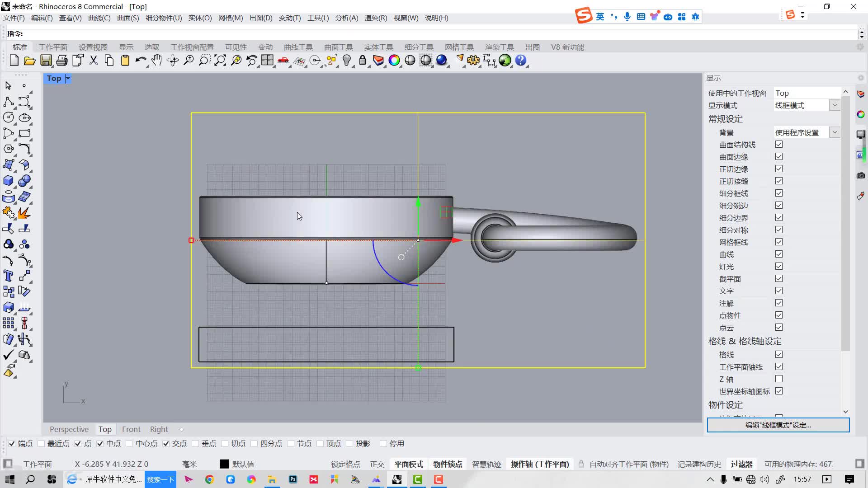Click the Copy icon
Viewport: 868px width, 488px height.
[x=109, y=61]
